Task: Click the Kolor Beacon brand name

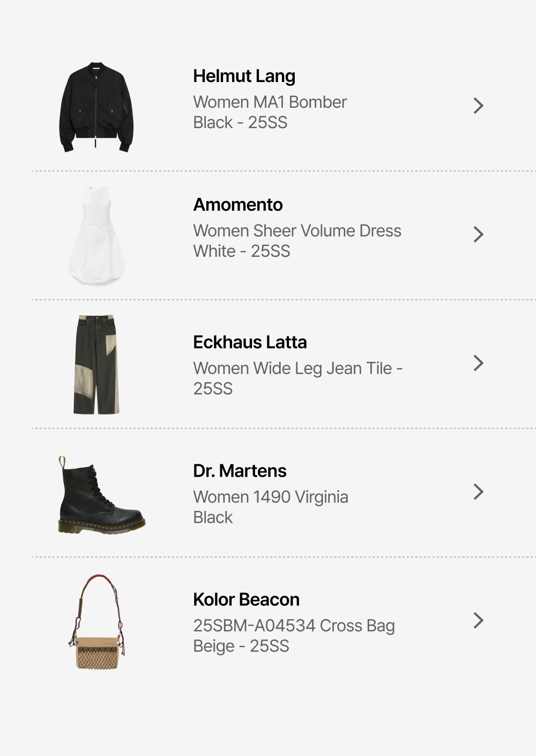Action: point(246,599)
